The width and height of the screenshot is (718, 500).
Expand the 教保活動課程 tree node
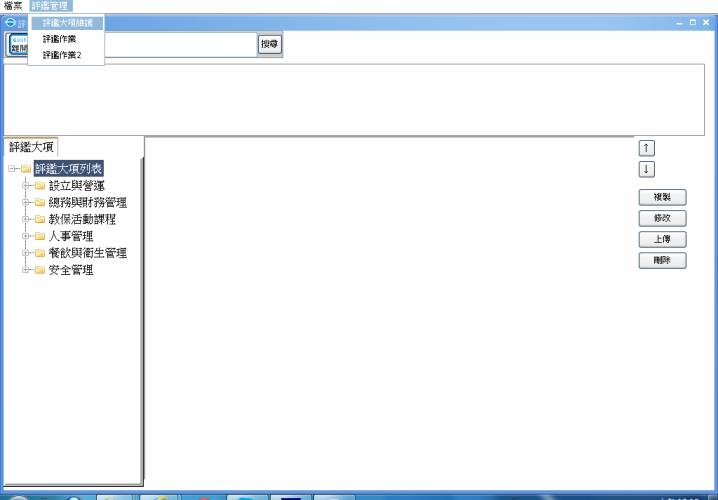coord(26,220)
